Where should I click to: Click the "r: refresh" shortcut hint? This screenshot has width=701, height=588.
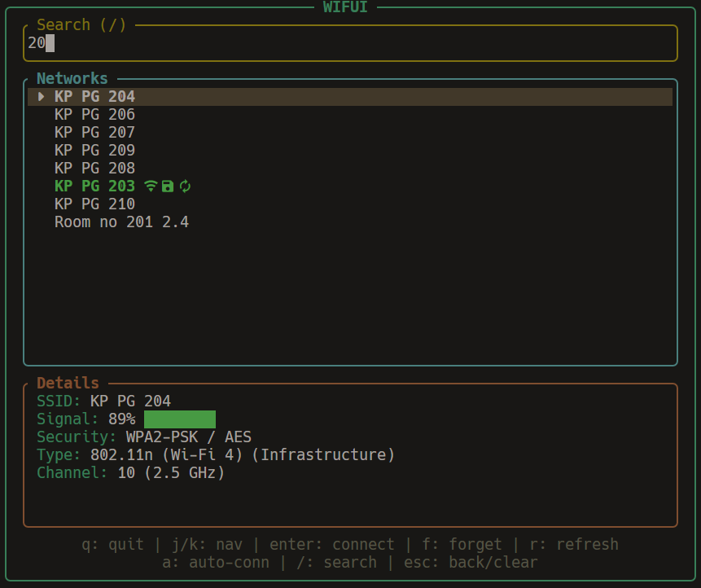(x=573, y=544)
